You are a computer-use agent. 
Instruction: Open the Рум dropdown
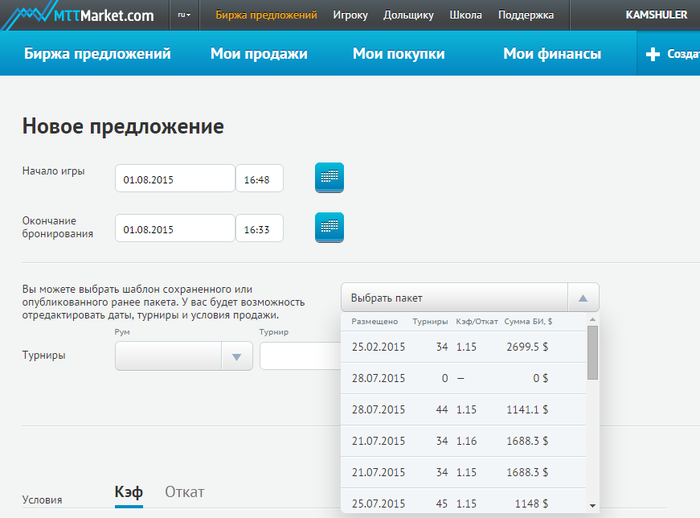[184, 356]
